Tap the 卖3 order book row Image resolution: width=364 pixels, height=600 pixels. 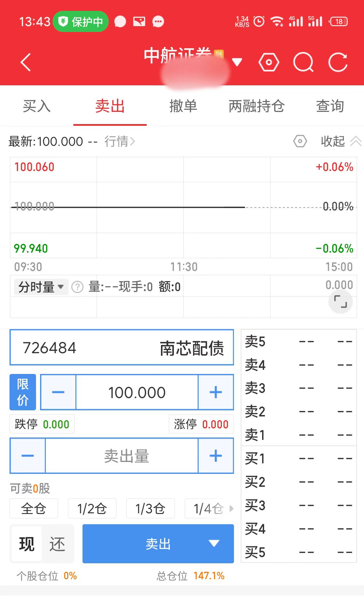(x=299, y=388)
